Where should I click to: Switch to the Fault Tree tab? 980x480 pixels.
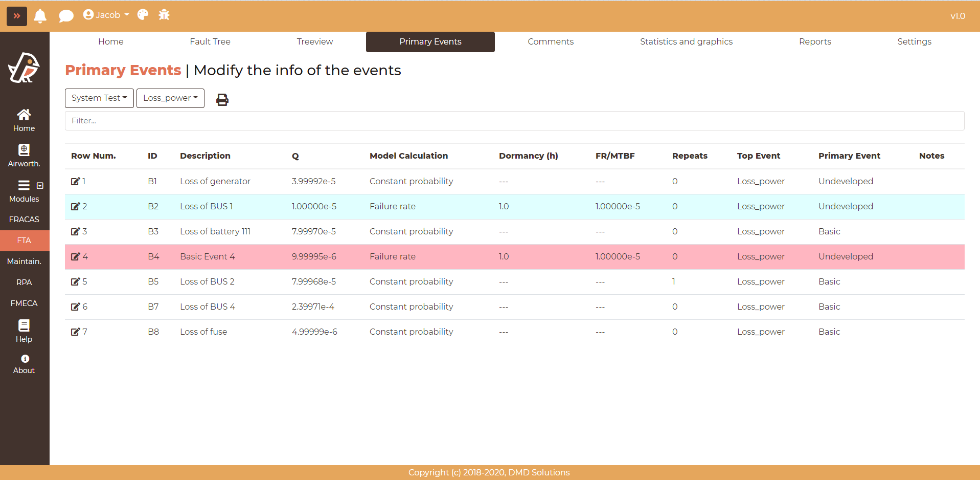click(210, 41)
